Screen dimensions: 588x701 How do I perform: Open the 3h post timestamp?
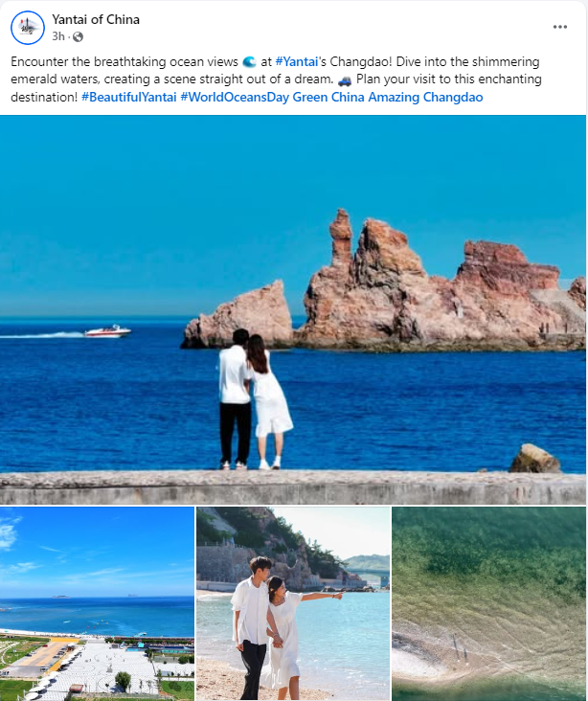(x=58, y=36)
